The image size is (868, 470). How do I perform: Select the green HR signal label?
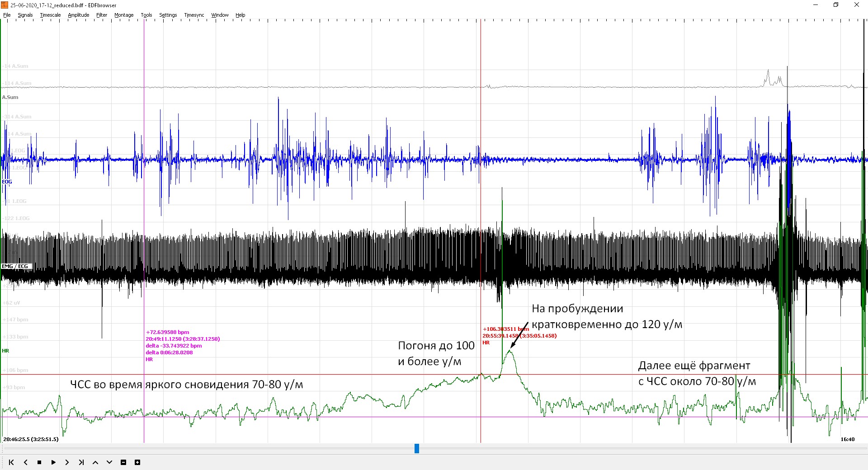click(5, 351)
